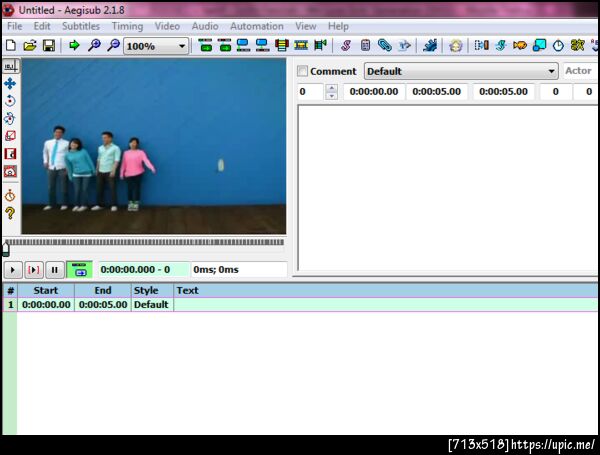This screenshot has height=455, width=600.
Task: Open the Styling Assistant icon
Action: coord(501,46)
